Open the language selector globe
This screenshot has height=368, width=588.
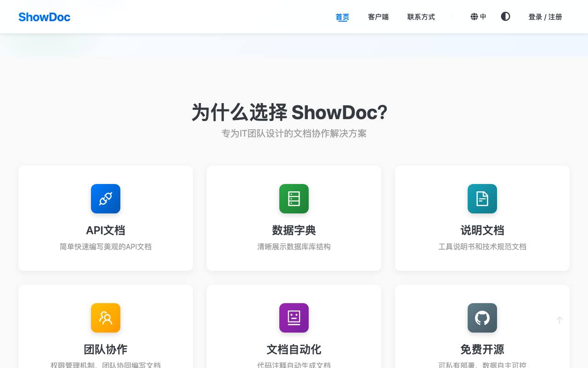[x=478, y=17]
